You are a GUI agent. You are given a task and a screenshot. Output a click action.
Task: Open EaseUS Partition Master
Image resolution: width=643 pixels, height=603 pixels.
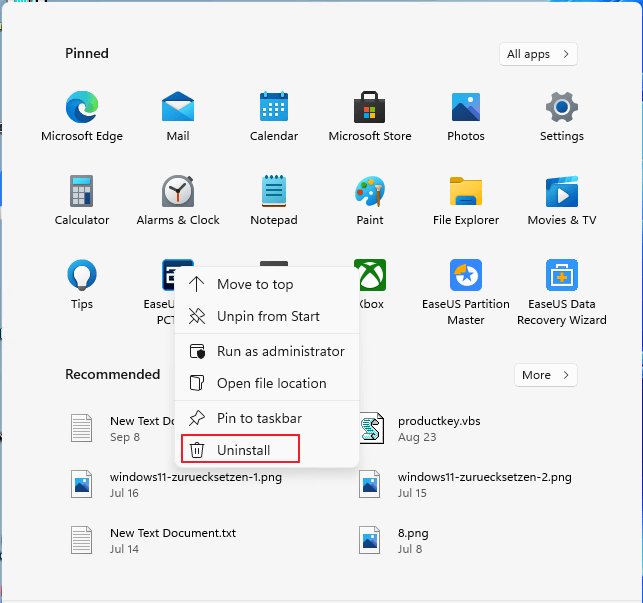(466, 276)
